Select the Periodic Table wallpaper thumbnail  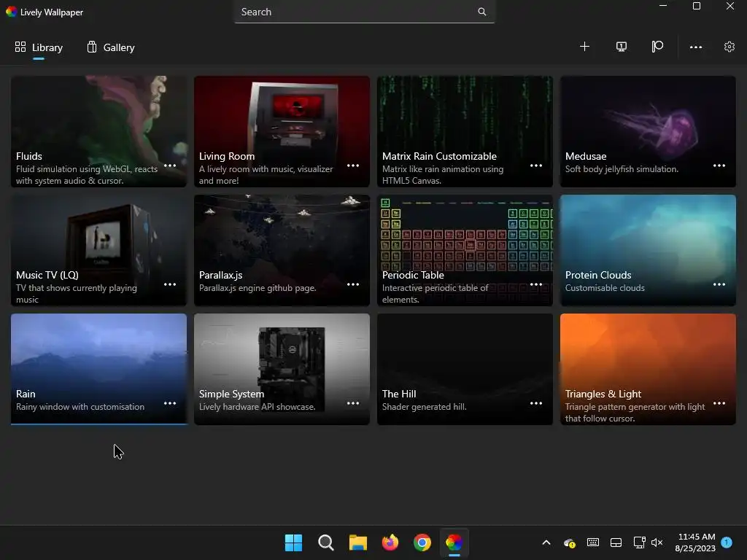point(465,250)
